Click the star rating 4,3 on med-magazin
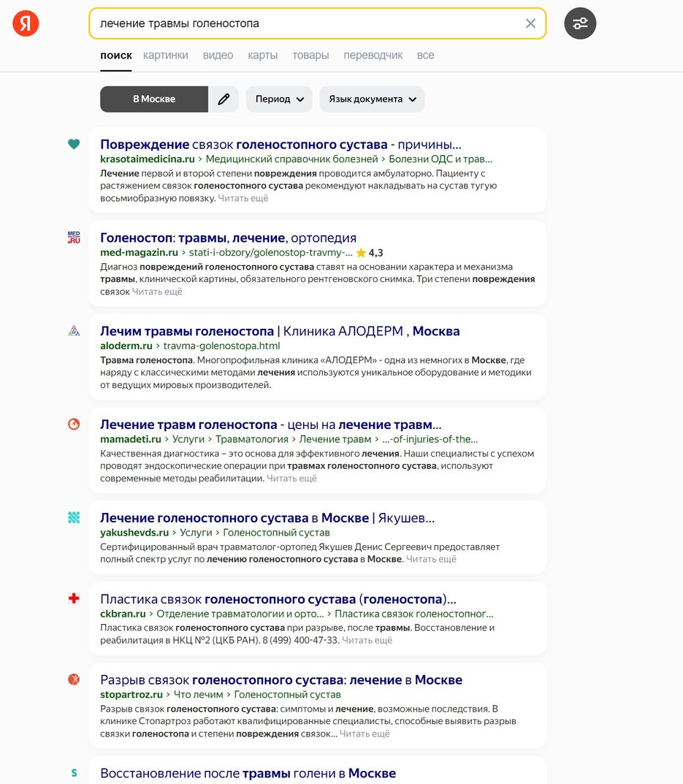 (370, 253)
